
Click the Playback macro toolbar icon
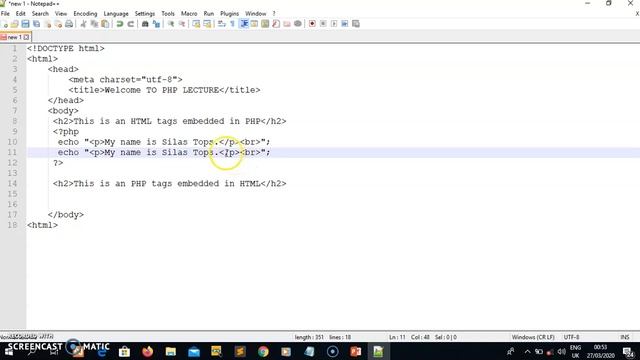334,24
